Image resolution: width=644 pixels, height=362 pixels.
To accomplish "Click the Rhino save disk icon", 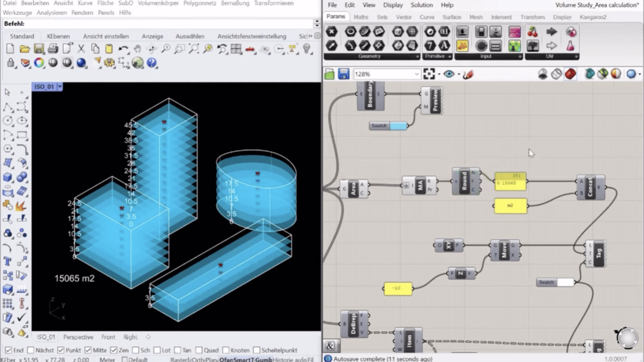I will 39,49.
